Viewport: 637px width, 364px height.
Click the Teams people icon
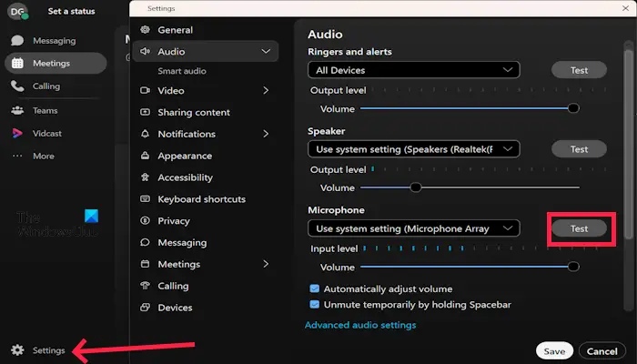pyautogui.click(x=17, y=110)
